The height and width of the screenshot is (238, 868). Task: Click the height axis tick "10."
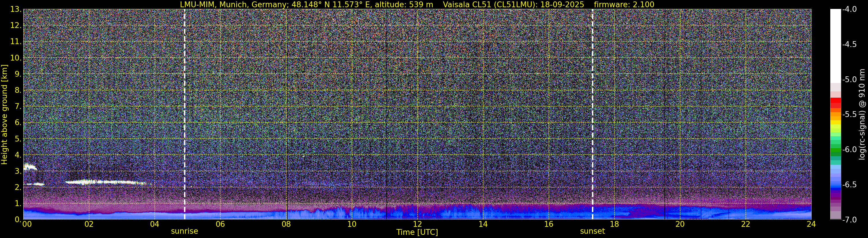16,58
